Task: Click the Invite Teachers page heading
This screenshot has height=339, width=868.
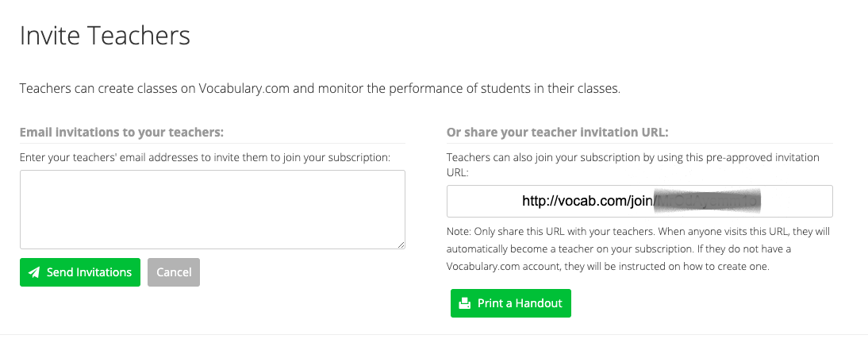Action: (105, 36)
